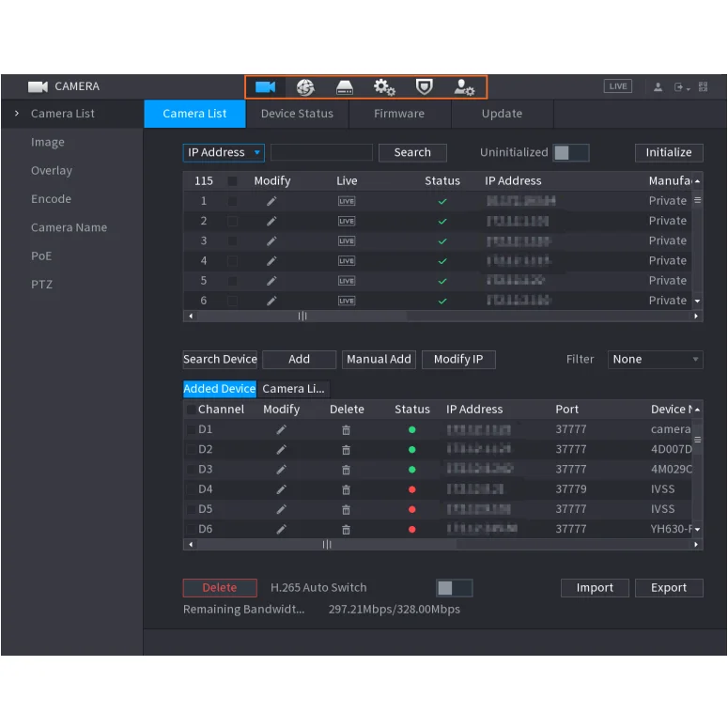Click down arrow of searched devices scrollbar

(697, 302)
